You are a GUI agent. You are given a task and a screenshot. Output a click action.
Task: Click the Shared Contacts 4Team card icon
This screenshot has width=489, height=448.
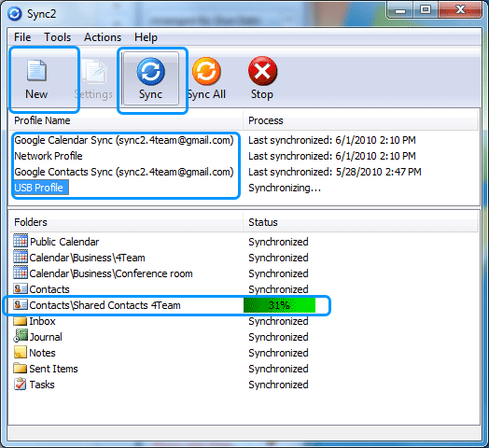pyautogui.click(x=21, y=304)
